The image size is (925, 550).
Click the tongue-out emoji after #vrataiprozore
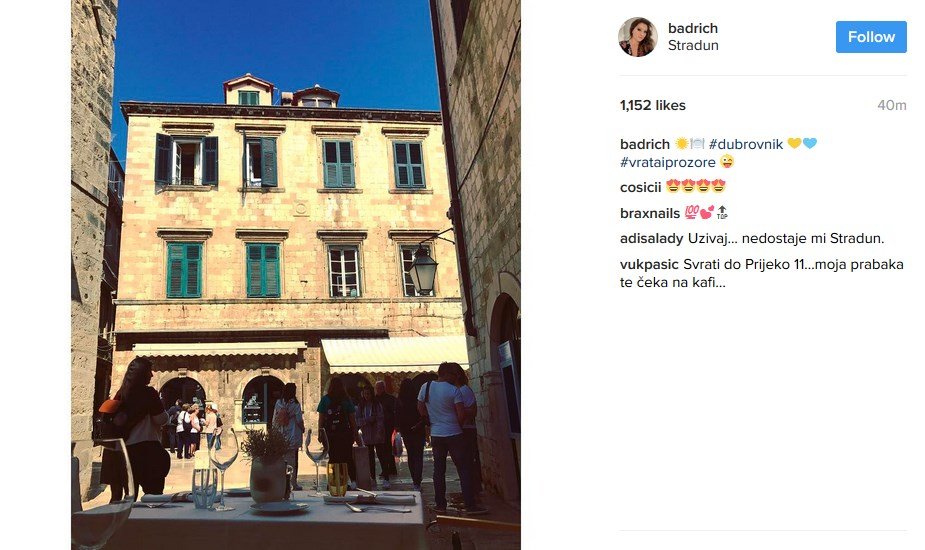[727, 162]
